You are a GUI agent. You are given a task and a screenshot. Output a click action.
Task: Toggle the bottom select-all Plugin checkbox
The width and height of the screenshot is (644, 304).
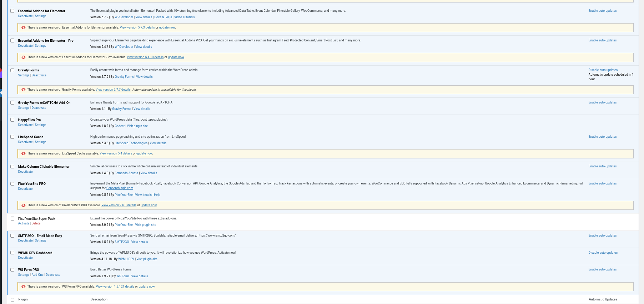12,300
